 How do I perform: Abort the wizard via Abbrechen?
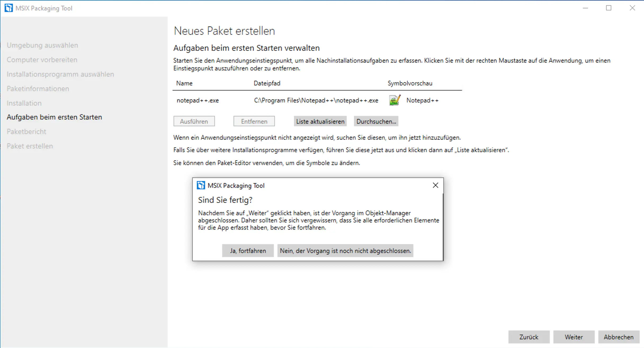(618, 337)
